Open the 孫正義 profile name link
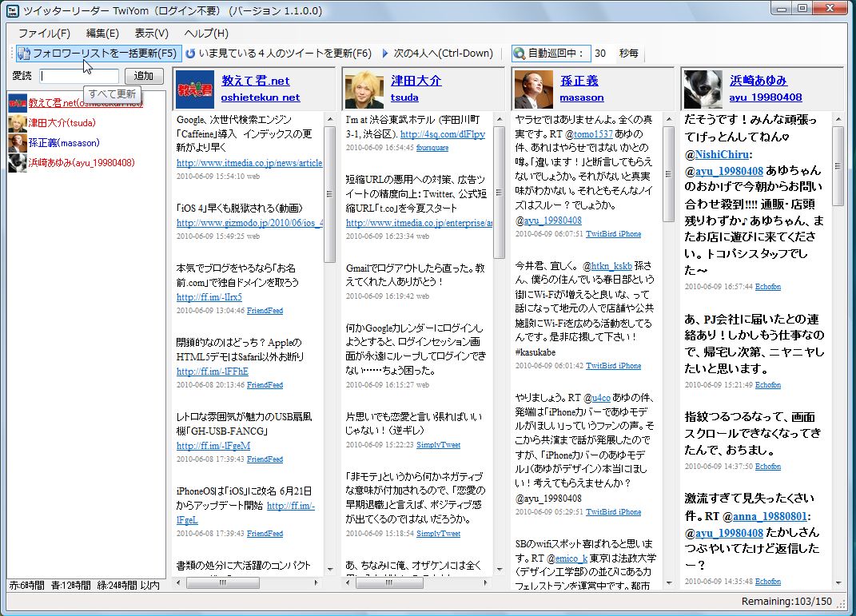This screenshot has width=856, height=616. click(x=579, y=81)
